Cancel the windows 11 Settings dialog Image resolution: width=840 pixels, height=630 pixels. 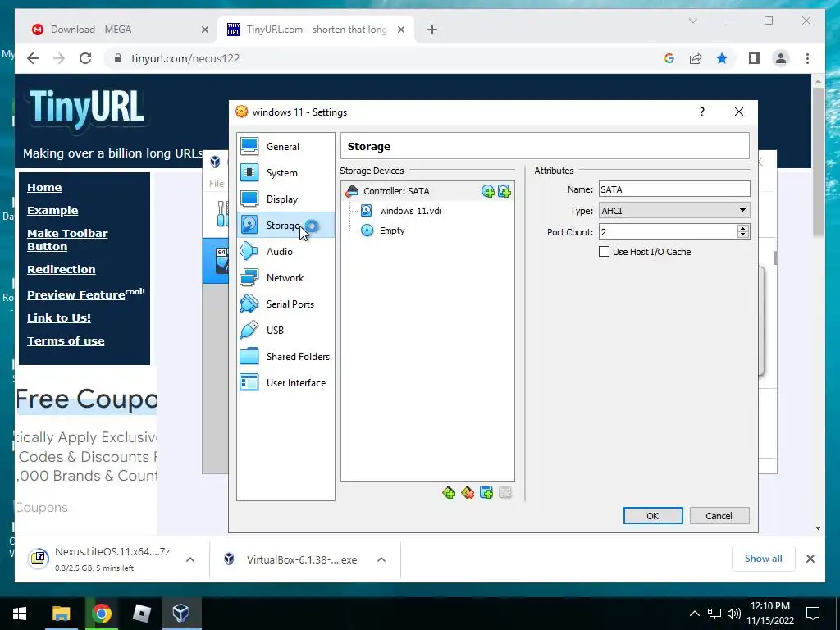pos(719,515)
